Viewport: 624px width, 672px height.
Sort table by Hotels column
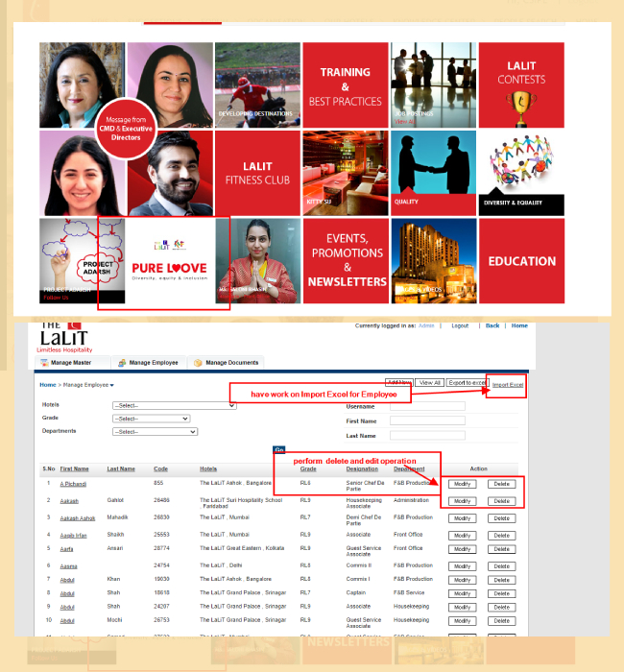(x=208, y=468)
